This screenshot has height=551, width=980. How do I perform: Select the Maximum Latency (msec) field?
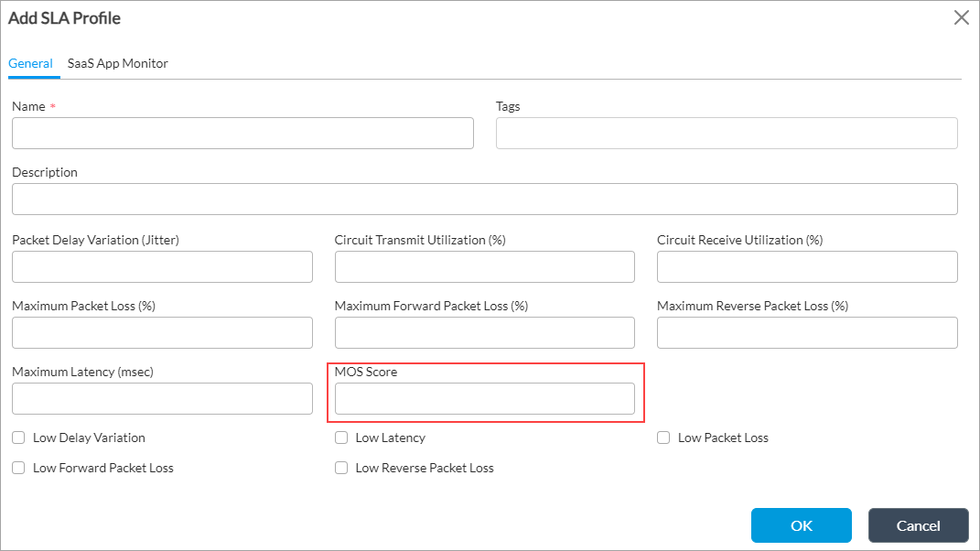pyautogui.click(x=162, y=398)
